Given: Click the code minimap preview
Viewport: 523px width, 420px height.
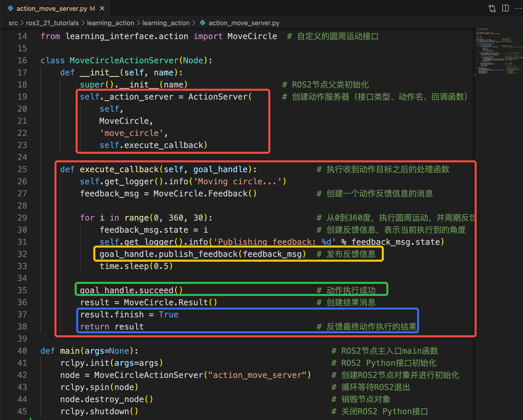Looking at the screenshot, I should pos(498,50).
